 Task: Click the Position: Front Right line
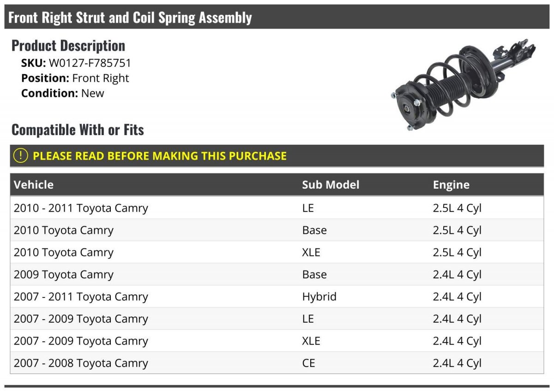tap(75, 78)
